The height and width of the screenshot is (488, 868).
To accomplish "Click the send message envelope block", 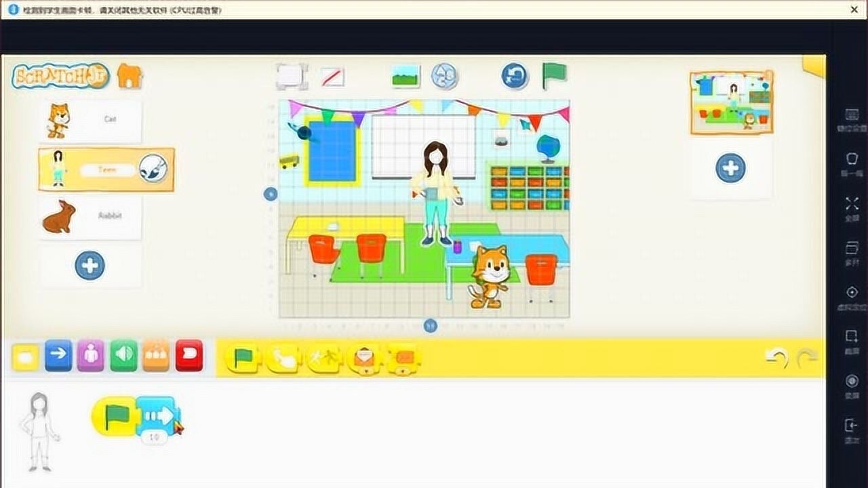I will [365, 358].
